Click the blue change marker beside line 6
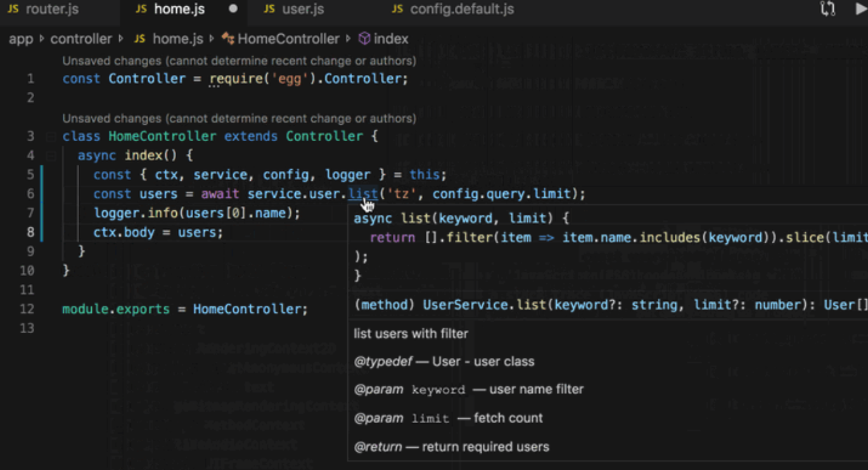 (x=42, y=194)
